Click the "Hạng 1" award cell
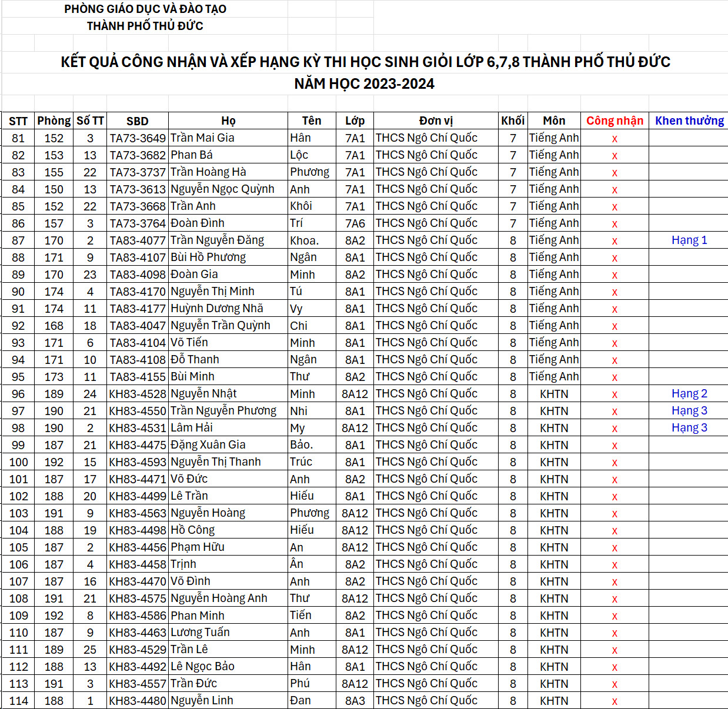This screenshot has height=709, width=728. (x=689, y=240)
